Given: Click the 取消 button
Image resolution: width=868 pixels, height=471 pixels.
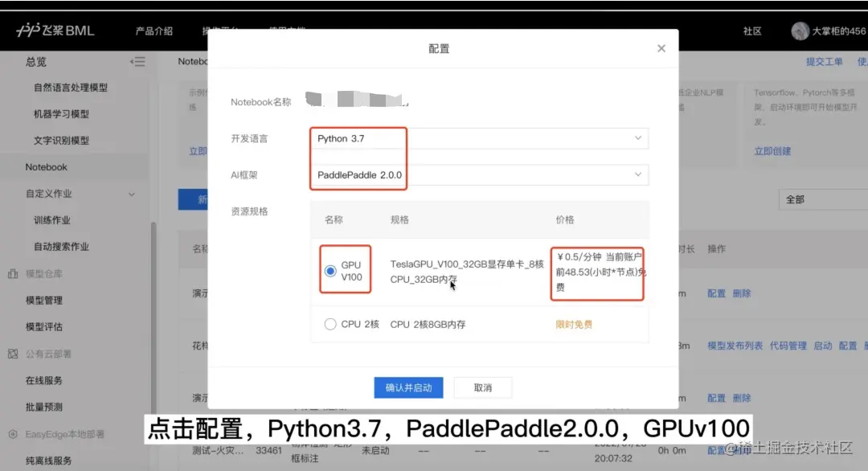Looking at the screenshot, I should pyautogui.click(x=483, y=387).
